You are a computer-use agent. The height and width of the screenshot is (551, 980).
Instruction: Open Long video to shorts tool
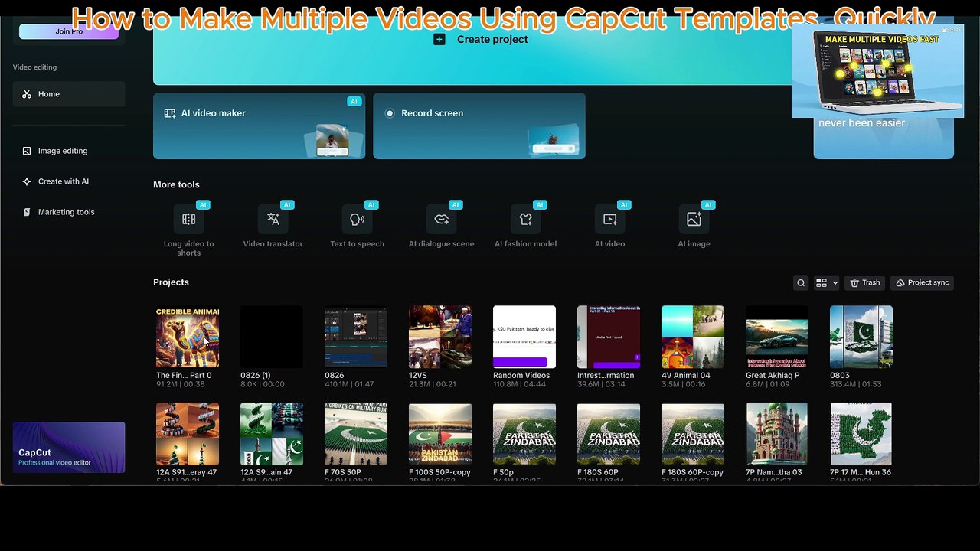tap(188, 230)
